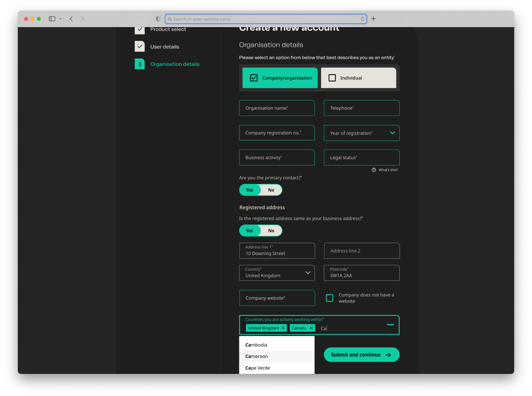Image resolution: width=532 pixels, height=396 pixels.
Task: Click the shield icon near the address bar
Action: point(158,19)
